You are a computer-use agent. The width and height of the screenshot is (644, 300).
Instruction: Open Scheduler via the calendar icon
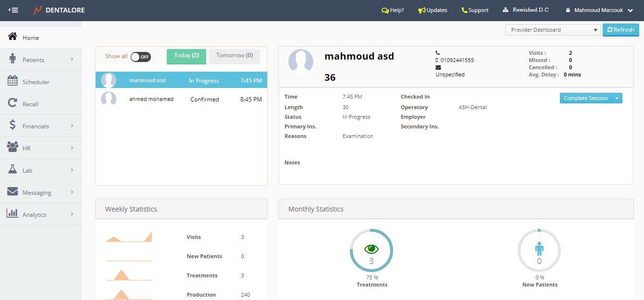(x=12, y=81)
